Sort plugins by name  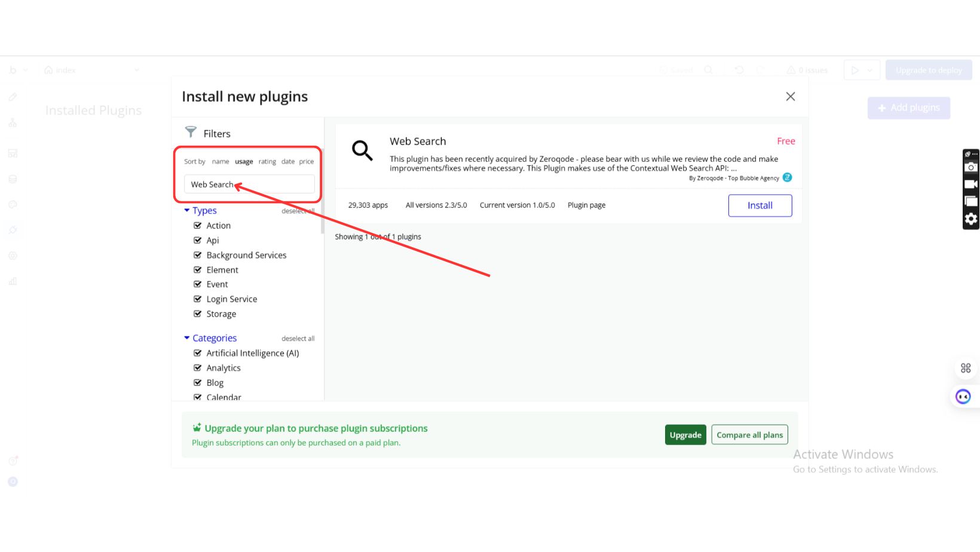click(220, 162)
